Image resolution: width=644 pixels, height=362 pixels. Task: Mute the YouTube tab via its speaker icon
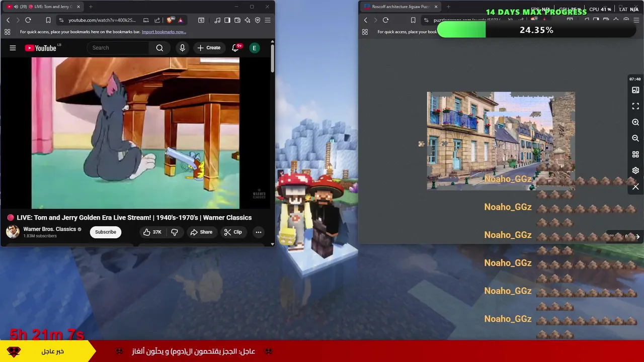16,7
